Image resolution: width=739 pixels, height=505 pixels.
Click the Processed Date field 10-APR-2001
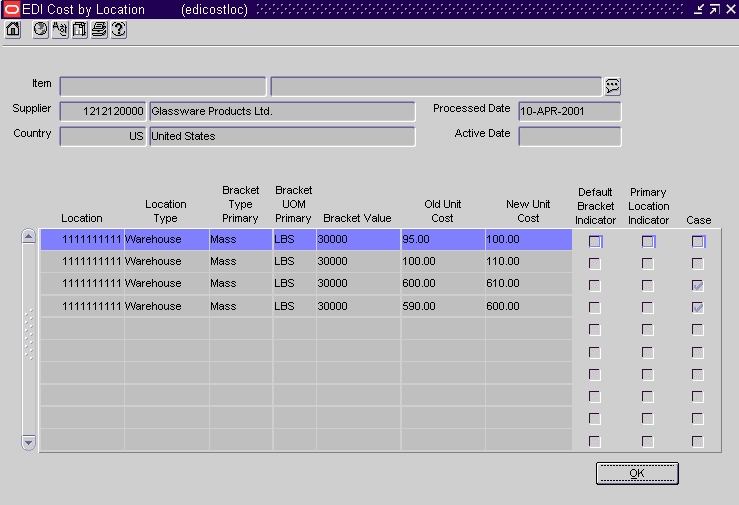[570, 111]
